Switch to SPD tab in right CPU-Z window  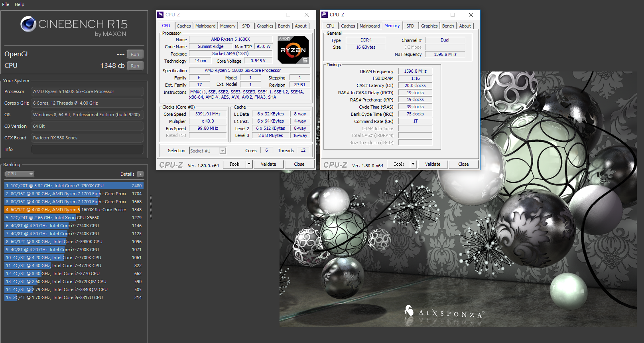410,26
